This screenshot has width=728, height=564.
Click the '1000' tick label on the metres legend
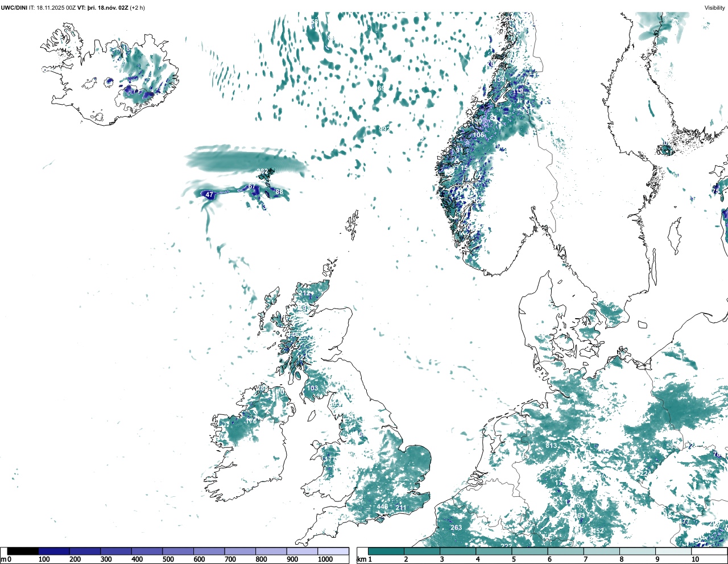(x=325, y=559)
